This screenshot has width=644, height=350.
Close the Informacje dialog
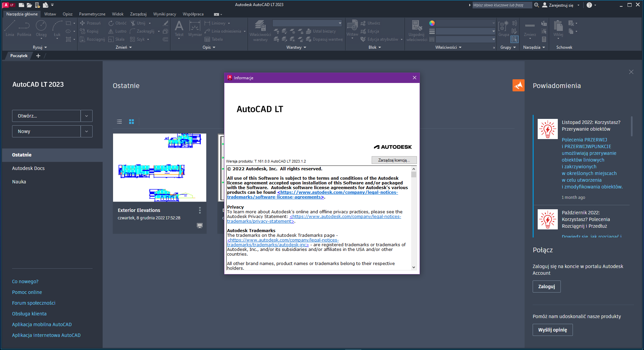415,78
